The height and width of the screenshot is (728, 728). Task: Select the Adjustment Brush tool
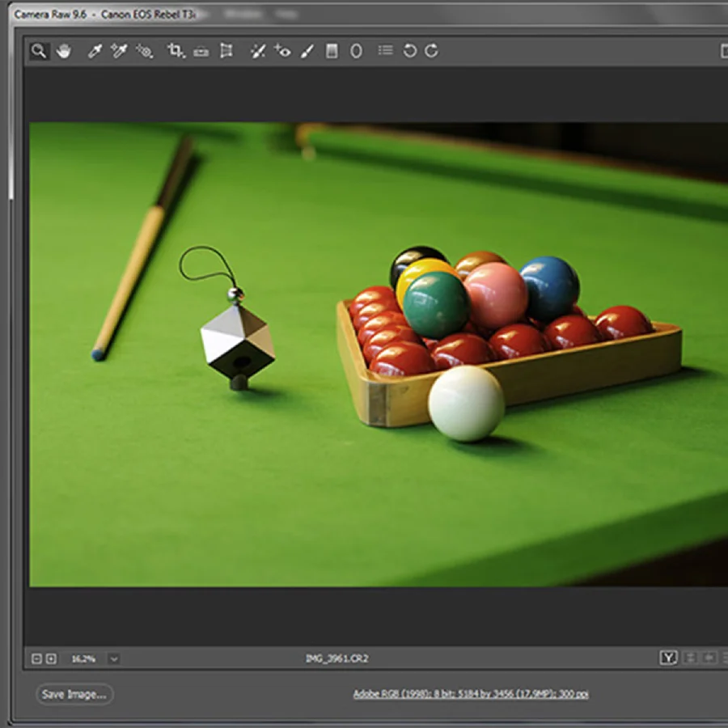307,51
